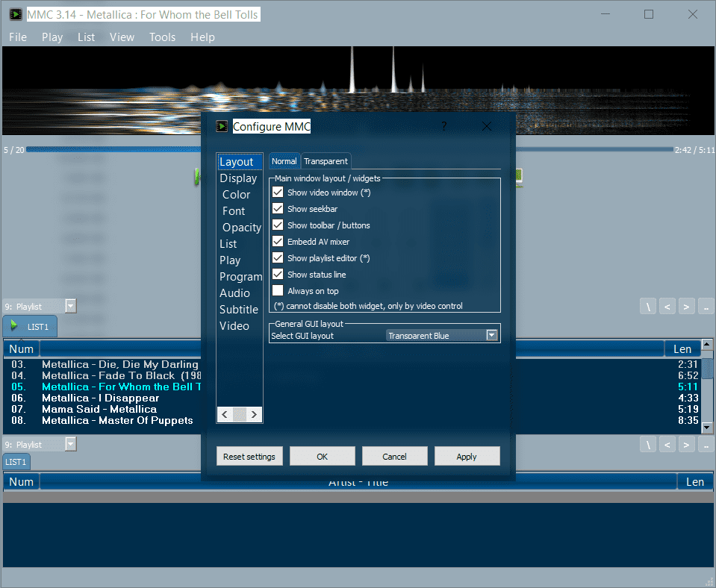This screenshot has width=716, height=588.
Task: Toggle Embedd AV mixer checkbox
Action: [x=278, y=242]
